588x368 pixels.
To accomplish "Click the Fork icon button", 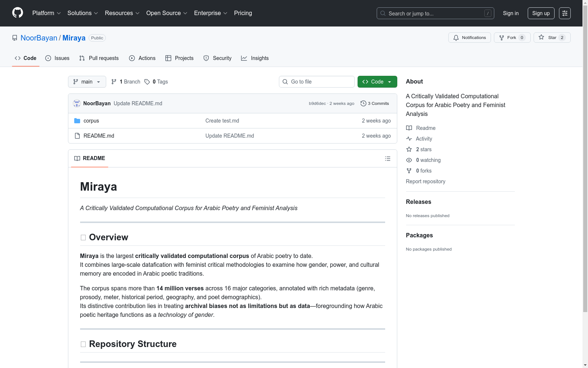I will click(x=502, y=38).
